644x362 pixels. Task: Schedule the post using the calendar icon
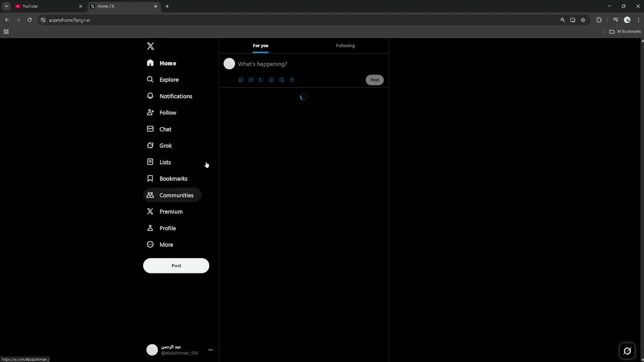(281, 80)
